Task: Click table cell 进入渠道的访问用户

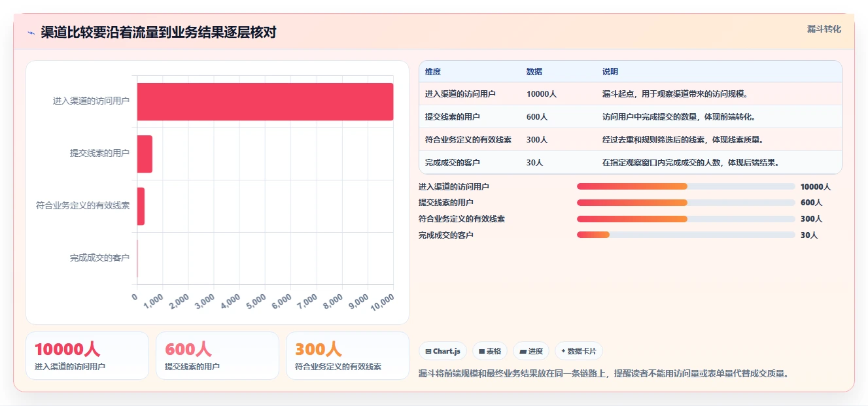Action: coord(460,94)
